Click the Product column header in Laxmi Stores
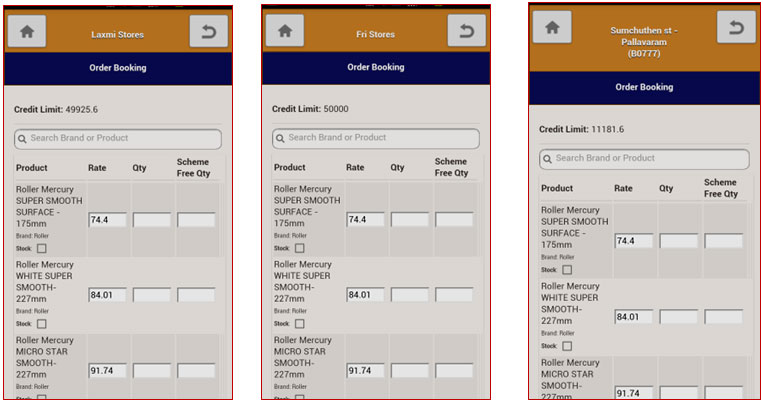 (x=32, y=168)
